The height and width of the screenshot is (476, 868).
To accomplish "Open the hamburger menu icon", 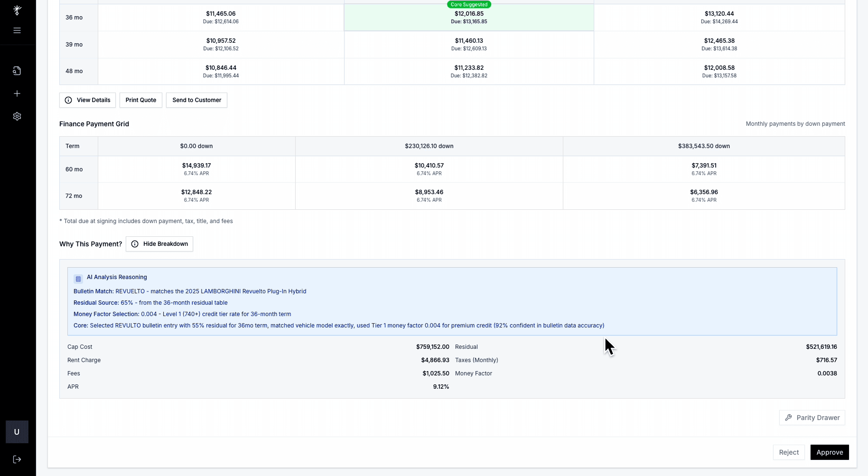I will click(17, 30).
